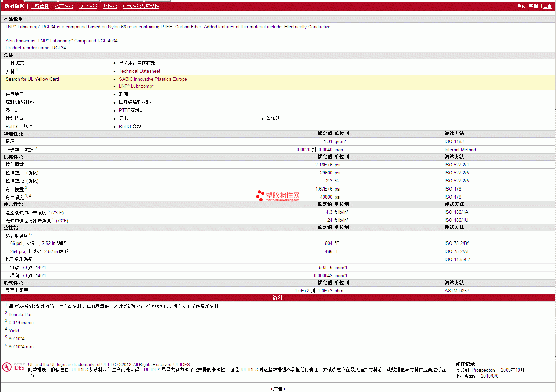Viewport: 556px width, 392px height.
Task: Click Internal Method for shrinkage row
Action: 460,150
